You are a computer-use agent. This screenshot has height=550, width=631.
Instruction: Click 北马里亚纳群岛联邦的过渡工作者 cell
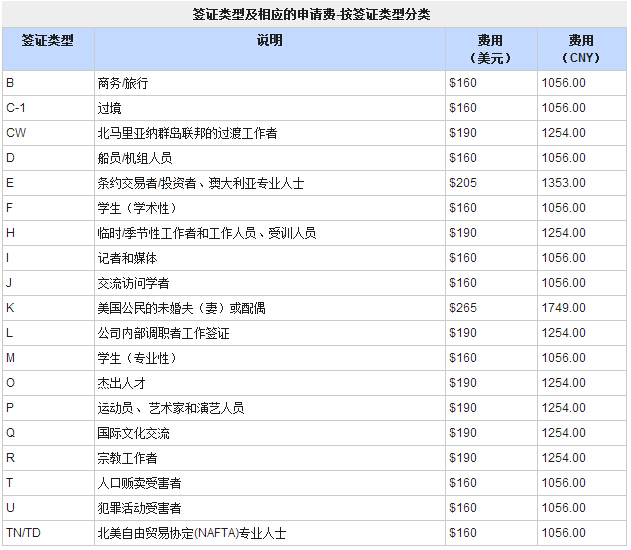[270, 133]
